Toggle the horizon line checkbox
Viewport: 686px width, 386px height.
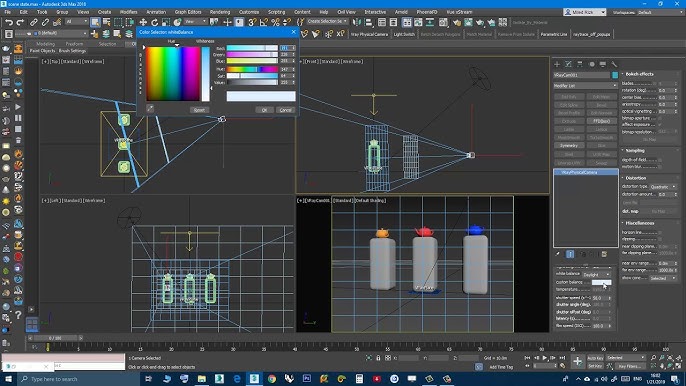[660, 232]
